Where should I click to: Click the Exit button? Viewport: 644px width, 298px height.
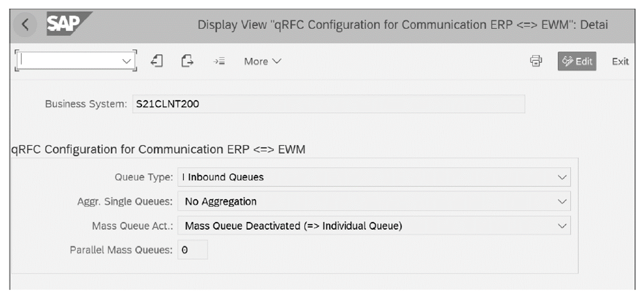tap(620, 62)
